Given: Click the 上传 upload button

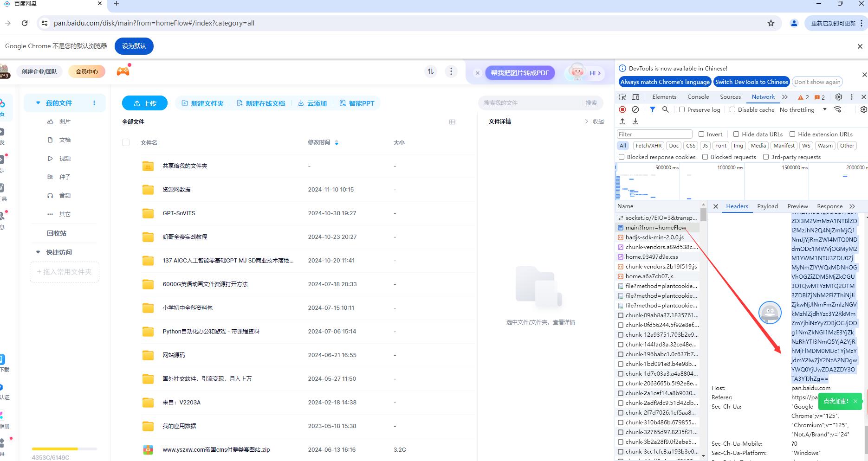Looking at the screenshot, I should [x=144, y=103].
